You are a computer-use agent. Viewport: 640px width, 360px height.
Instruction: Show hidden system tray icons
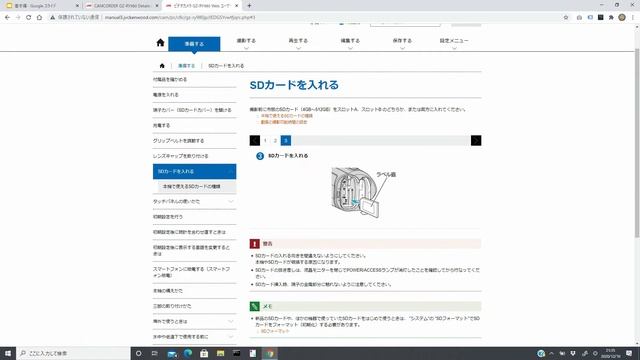pyautogui.click(x=551, y=353)
